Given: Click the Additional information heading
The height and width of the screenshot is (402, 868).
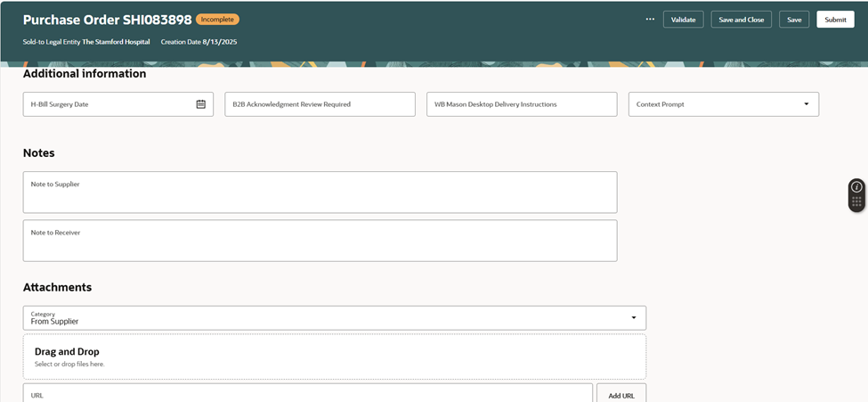Looking at the screenshot, I should click(x=85, y=73).
